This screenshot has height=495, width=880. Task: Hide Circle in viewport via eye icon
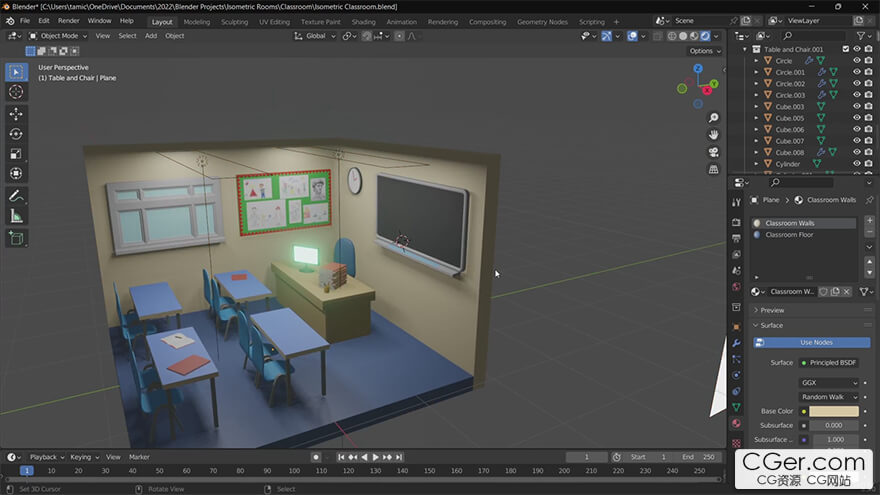point(857,61)
